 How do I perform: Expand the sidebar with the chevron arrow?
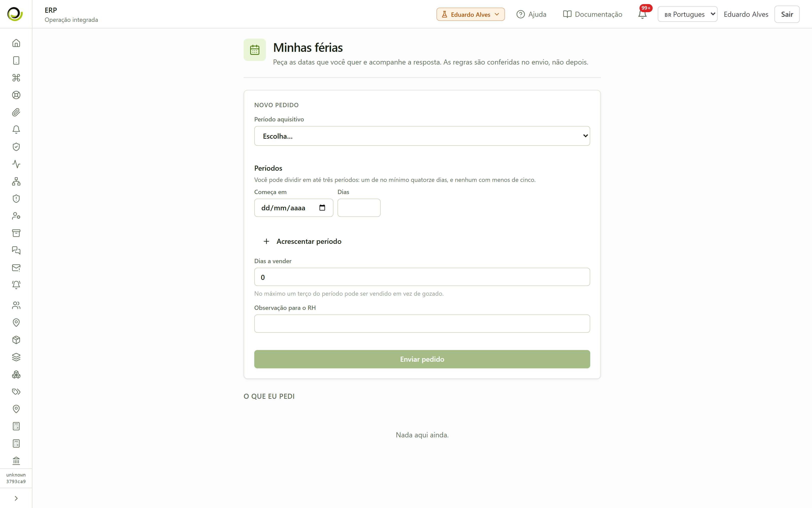point(16,498)
